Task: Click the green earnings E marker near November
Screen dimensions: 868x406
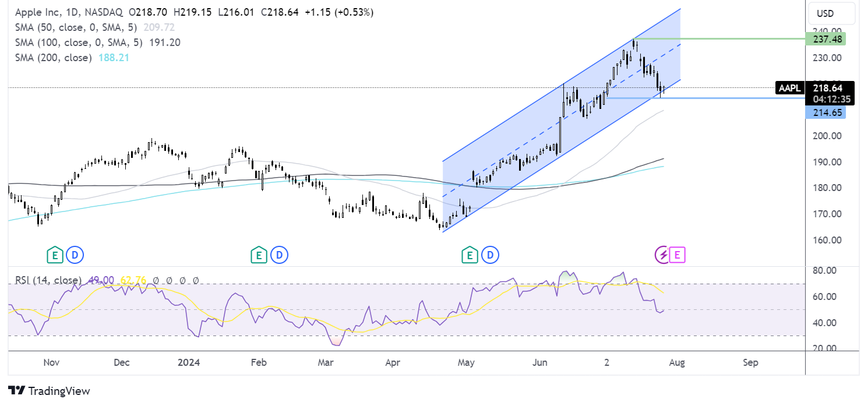Action: pos(55,255)
